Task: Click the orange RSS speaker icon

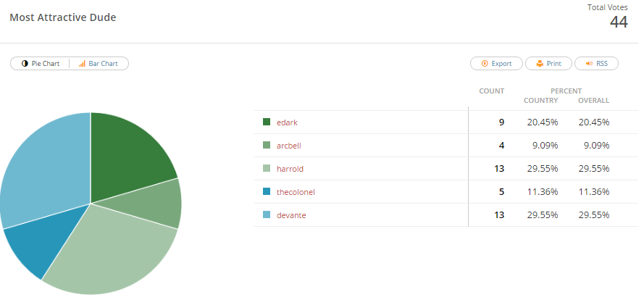Action: pos(590,64)
